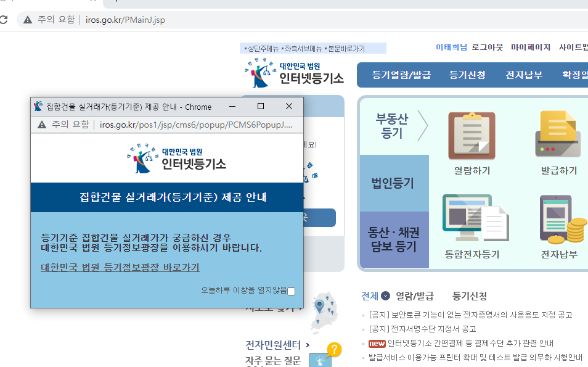Image resolution: width=588 pixels, height=367 pixels.
Task: Open 마이페이지 link
Action: tap(530, 47)
